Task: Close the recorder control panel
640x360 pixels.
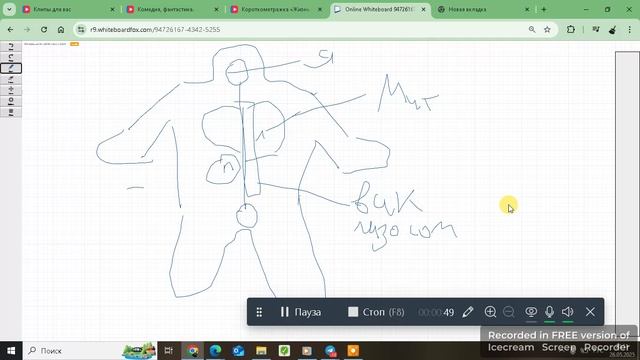Action: click(590, 312)
